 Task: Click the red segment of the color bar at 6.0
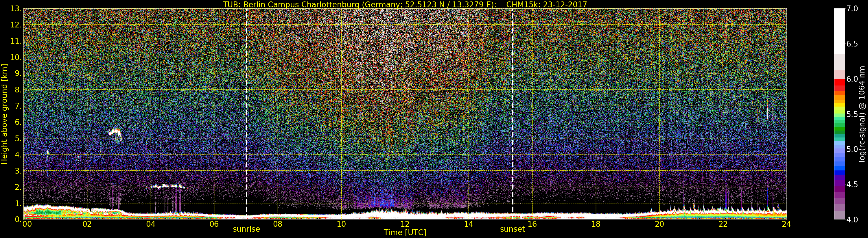pyautogui.click(x=839, y=82)
